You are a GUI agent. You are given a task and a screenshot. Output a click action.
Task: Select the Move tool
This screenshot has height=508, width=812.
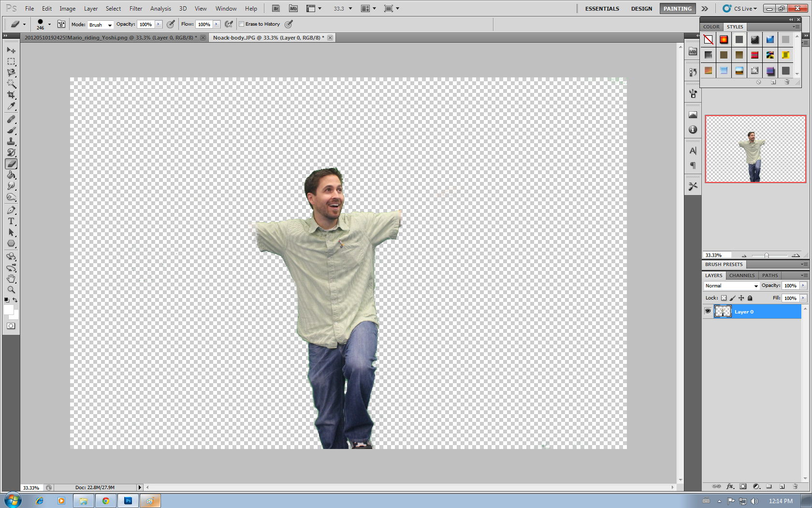[11, 50]
